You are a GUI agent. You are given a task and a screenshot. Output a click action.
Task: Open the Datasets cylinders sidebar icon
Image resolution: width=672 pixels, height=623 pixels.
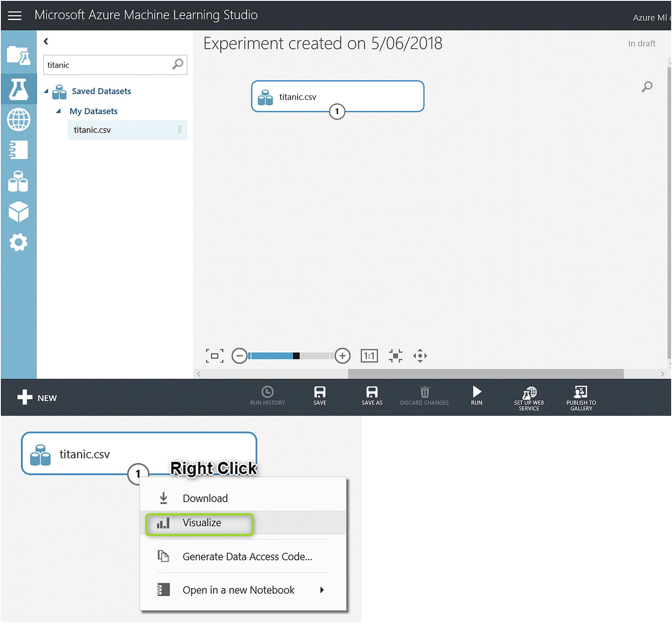point(18,181)
